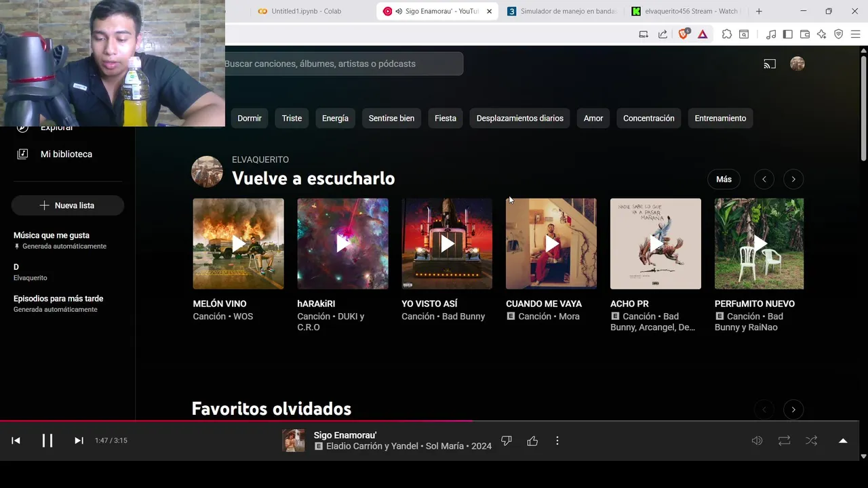Show previous items in Vuelve a escucharlo
Viewport: 868px width, 488px height.
pos(764,180)
